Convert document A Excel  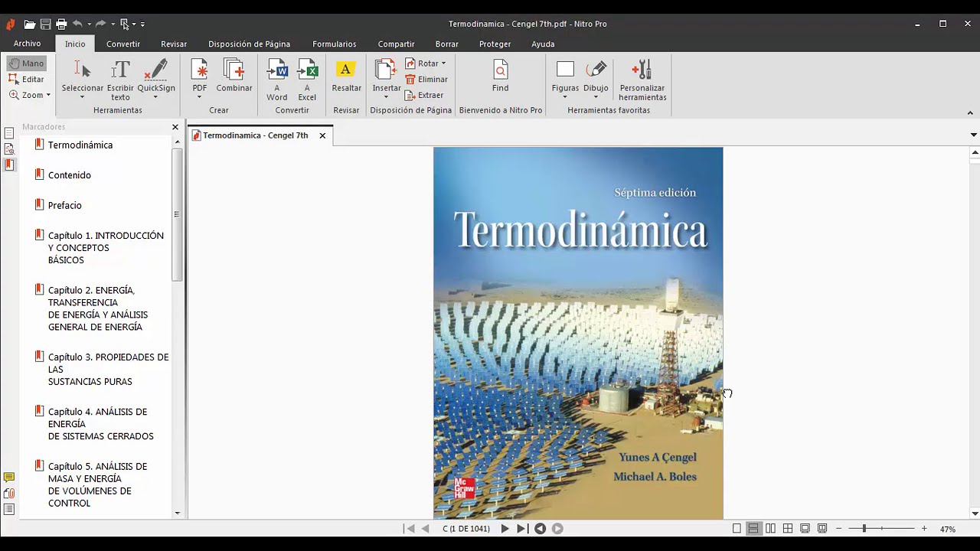pos(307,80)
